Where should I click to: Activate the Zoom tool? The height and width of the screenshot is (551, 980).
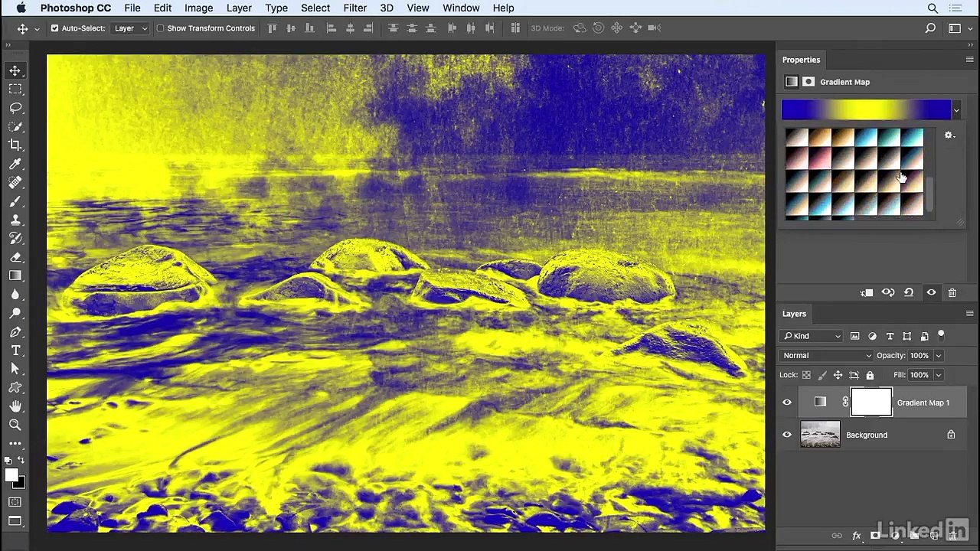pyautogui.click(x=15, y=425)
